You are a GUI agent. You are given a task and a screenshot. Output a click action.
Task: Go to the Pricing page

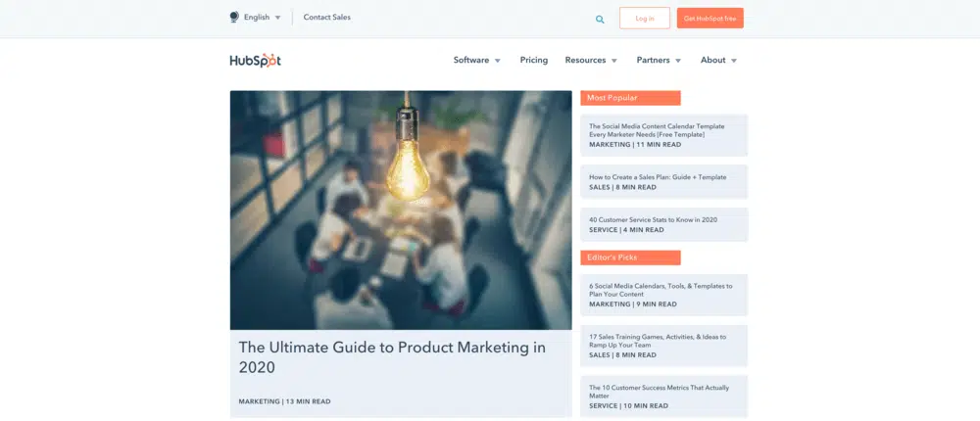click(x=533, y=61)
